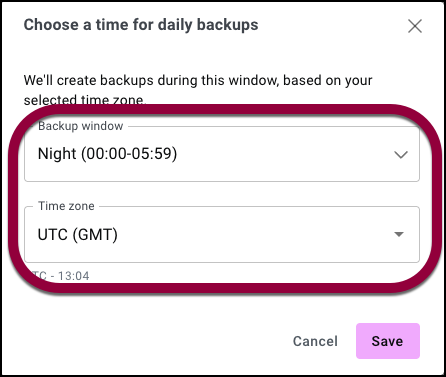Click the Choose a time for daily backups heading
Image resolution: width=446 pixels, height=377 pixels.
coord(141,25)
